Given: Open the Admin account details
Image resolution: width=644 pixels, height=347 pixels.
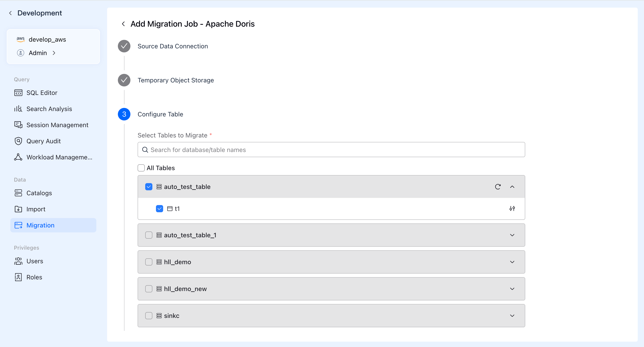Looking at the screenshot, I should [x=38, y=53].
